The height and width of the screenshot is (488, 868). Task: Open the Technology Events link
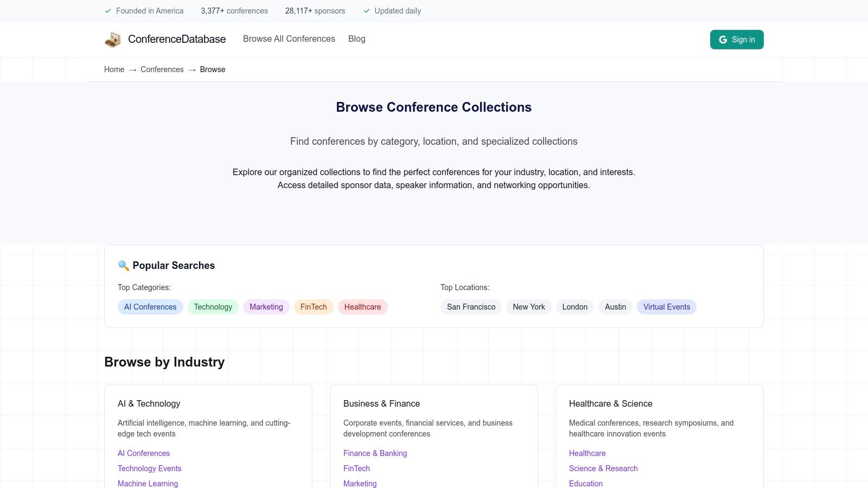150,468
